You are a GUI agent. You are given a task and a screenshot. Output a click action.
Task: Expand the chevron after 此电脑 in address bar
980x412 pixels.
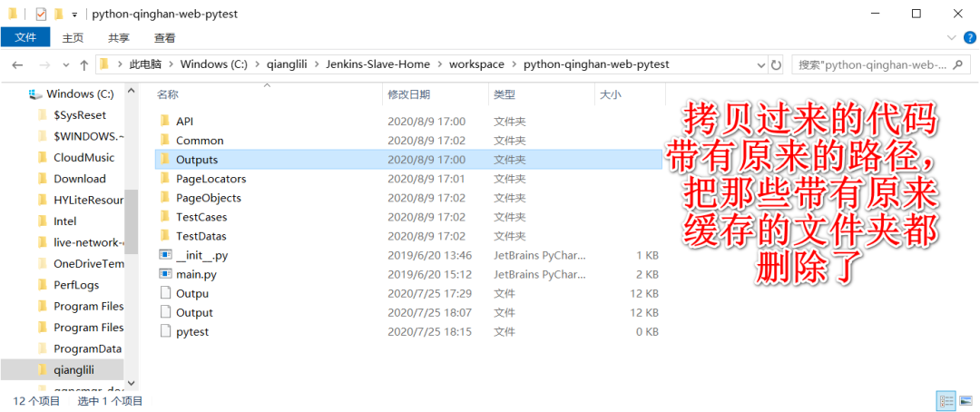pos(171,64)
